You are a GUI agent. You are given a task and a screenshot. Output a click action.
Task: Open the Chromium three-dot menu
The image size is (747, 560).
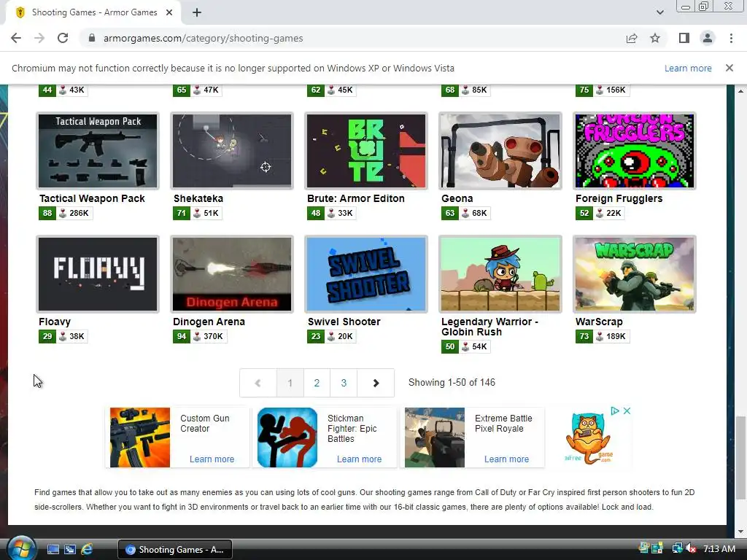click(731, 38)
